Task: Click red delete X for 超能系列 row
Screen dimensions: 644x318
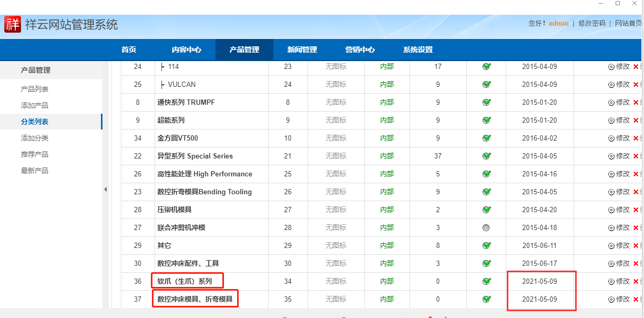Action: [636, 121]
